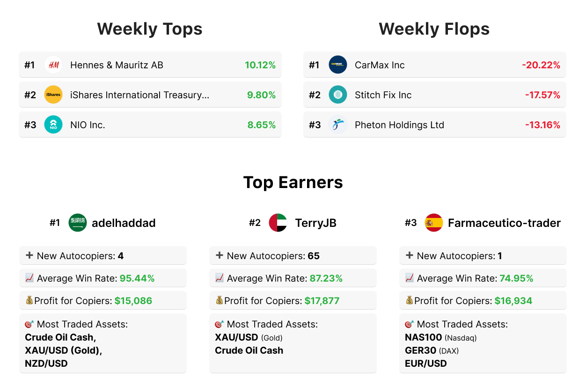The image size is (586, 392).
Task: Open the Farmaceutico-trader profile name
Action: click(504, 223)
